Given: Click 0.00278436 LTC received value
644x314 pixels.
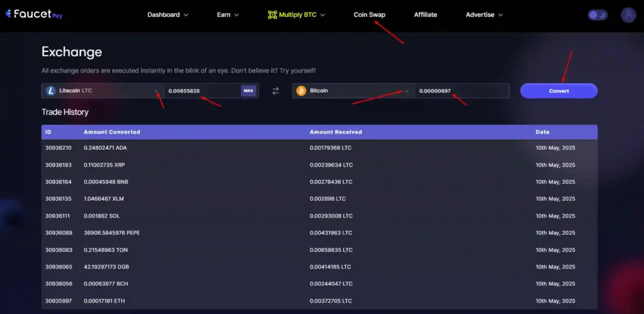Looking at the screenshot, I should 331,182.
